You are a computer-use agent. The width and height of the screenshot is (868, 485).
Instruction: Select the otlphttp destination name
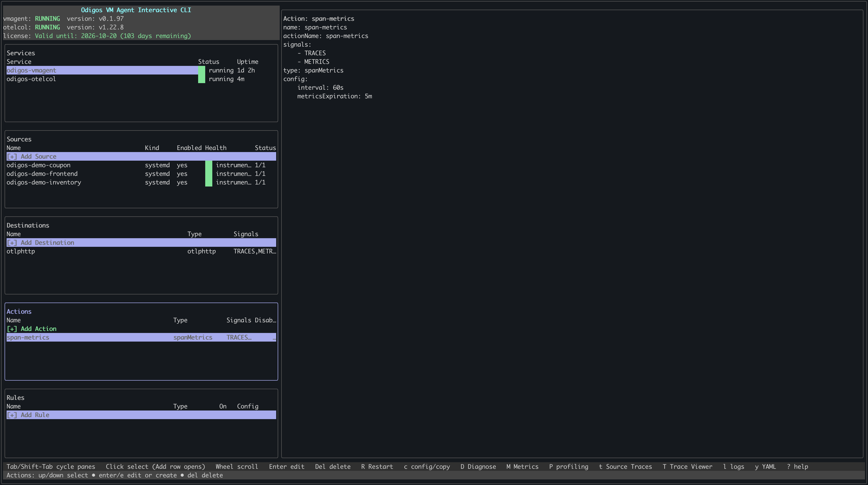click(21, 251)
